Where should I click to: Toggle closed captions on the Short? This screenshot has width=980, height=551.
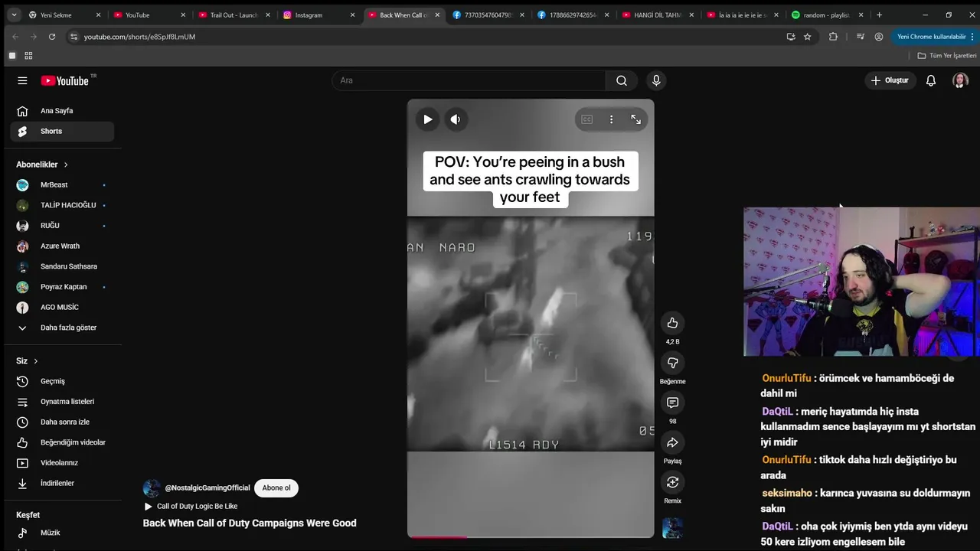coord(587,119)
